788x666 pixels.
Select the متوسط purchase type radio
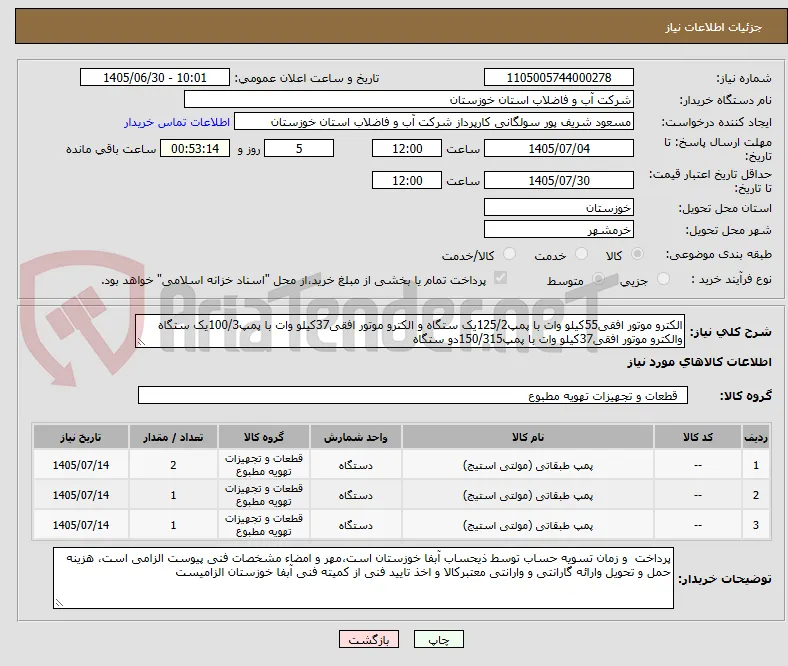point(598,278)
